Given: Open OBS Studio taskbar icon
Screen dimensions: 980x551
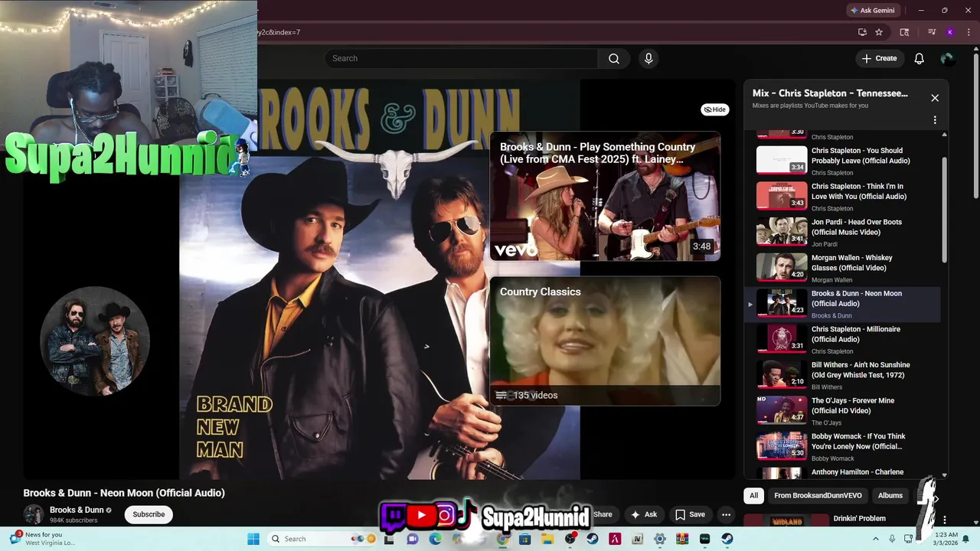Looking at the screenshot, I should point(570,539).
